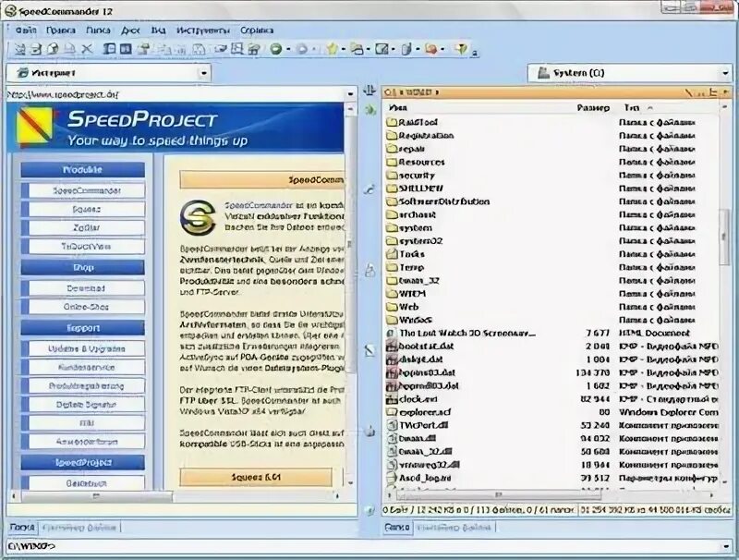The height and width of the screenshot is (560, 739).
Task: Open the Produkte section on the web page
Action: [x=82, y=170]
